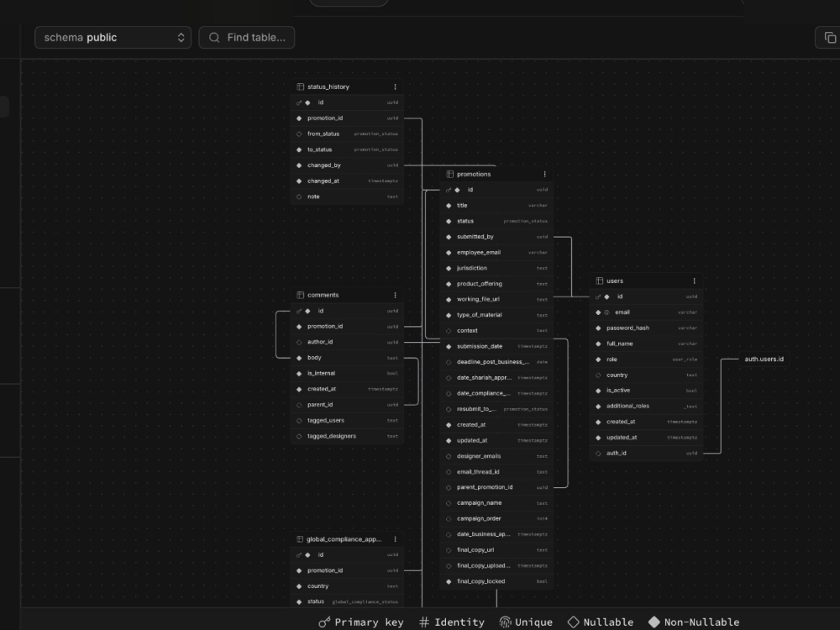
Task: Click final_copy_url column in promotions
Action: click(x=496, y=550)
